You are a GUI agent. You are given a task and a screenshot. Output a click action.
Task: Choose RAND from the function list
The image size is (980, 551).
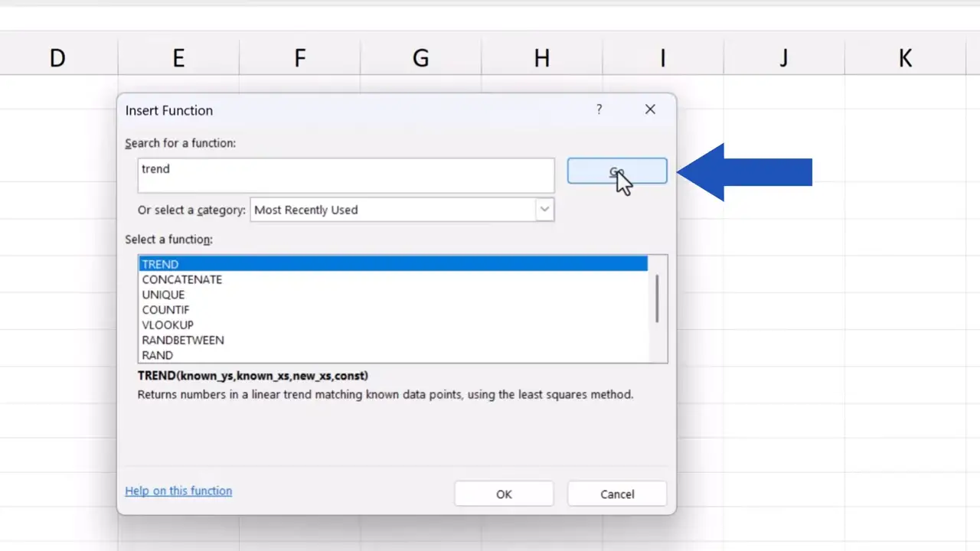157,354
